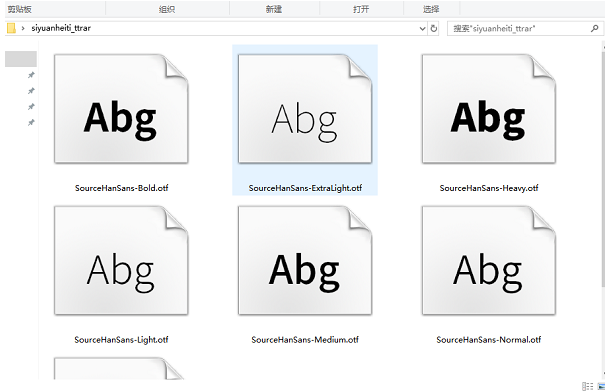
Task: Click the refresh icon in address bar
Action: [x=433, y=28]
